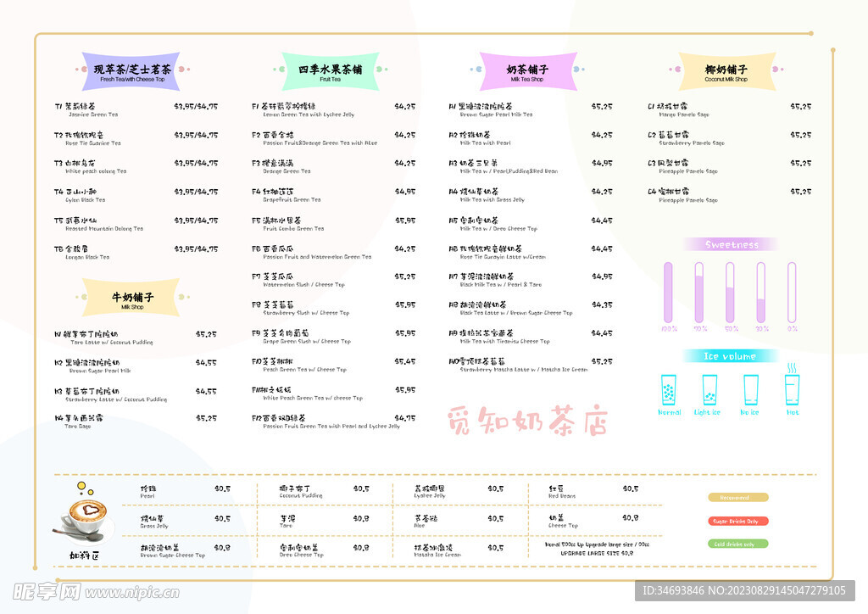Viewport: 868px width, 614px height.
Task: Select C1 Mango Pomelo Sago
Action: pos(730,109)
